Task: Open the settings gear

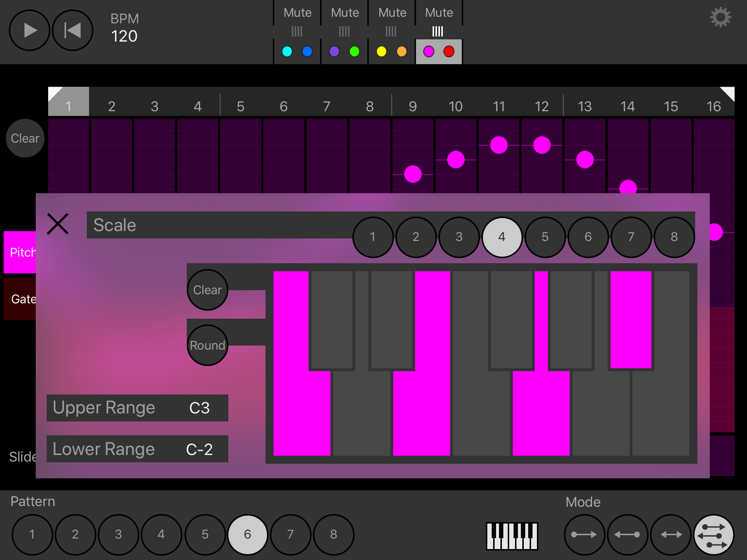Action: [720, 16]
